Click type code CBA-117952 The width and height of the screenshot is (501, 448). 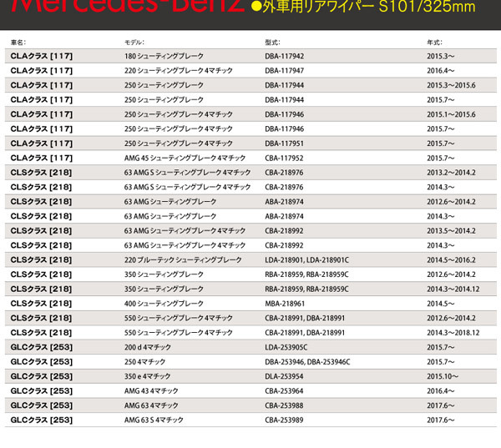click(x=284, y=158)
